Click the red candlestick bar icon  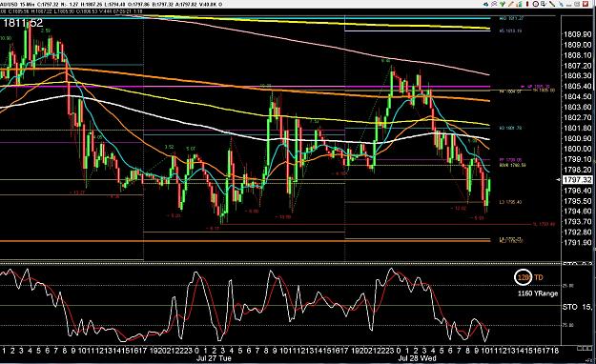coord(527,4)
